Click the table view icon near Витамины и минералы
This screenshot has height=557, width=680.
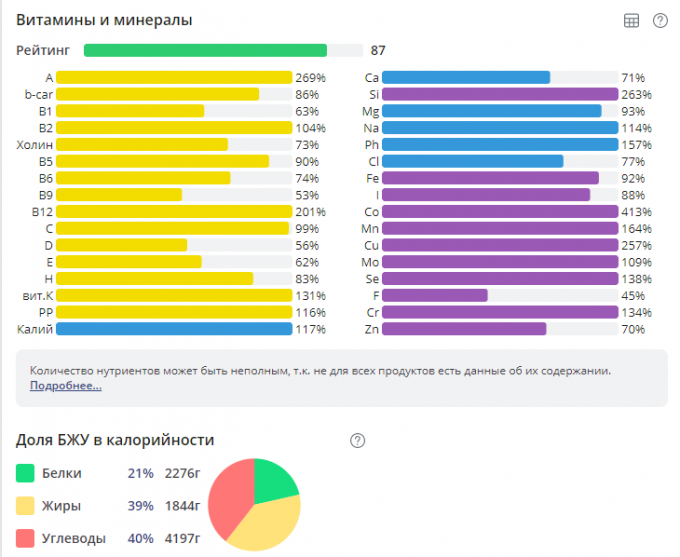(631, 20)
